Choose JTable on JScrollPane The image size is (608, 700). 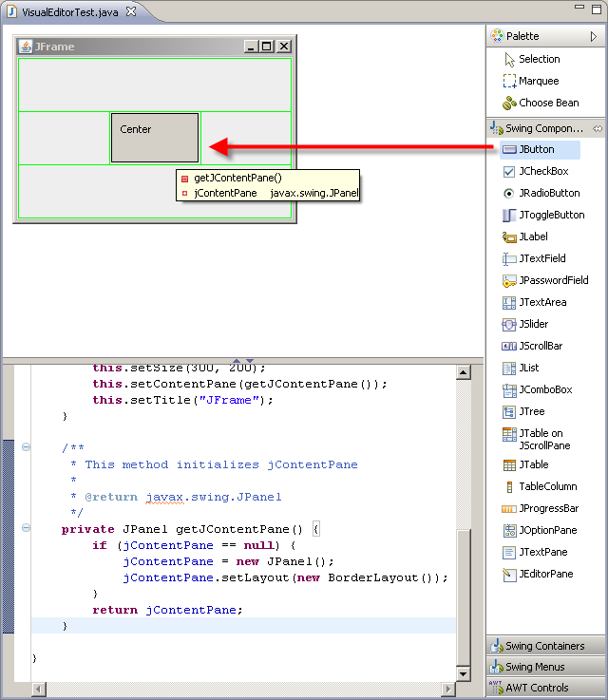pyautogui.click(x=536, y=440)
